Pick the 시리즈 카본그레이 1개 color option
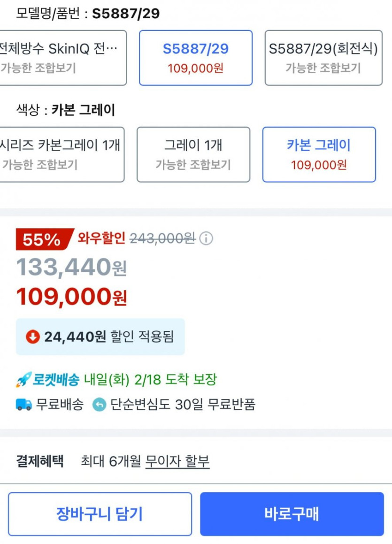Image resolution: width=392 pixels, height=544 pixels. tap(61, 154)
